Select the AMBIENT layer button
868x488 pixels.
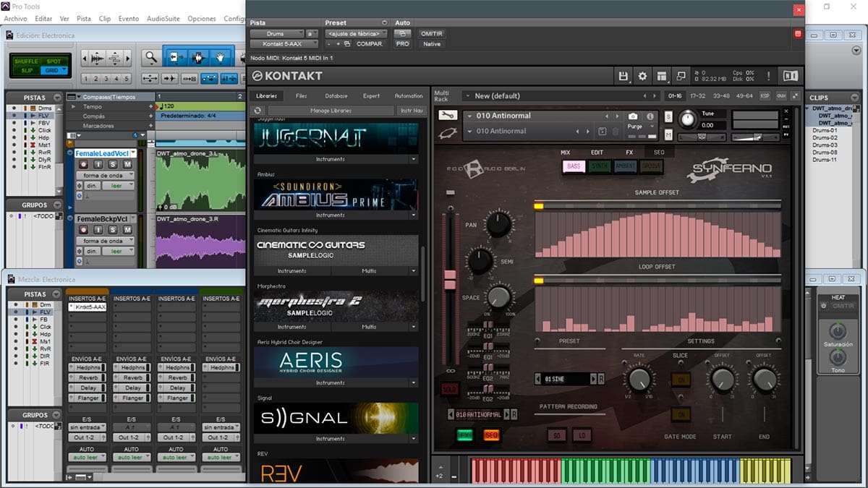point(625,166)
